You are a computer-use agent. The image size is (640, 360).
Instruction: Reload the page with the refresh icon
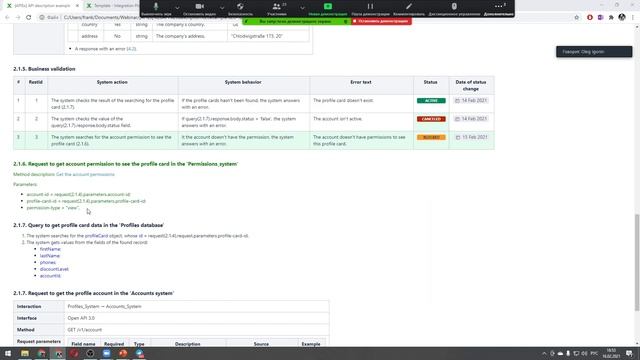click(28, 18)
